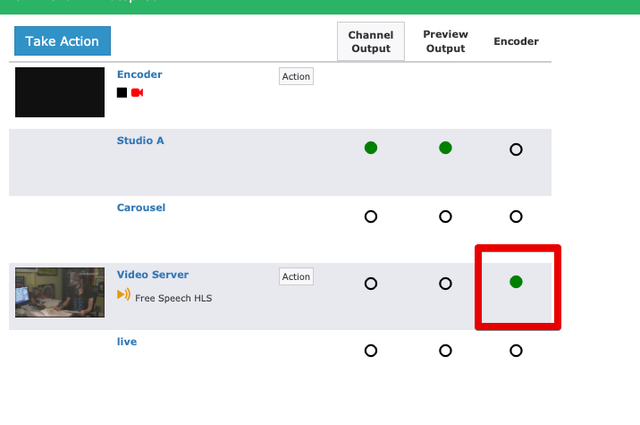Choose Carousel for Channel Output

[x=371, y=216]
